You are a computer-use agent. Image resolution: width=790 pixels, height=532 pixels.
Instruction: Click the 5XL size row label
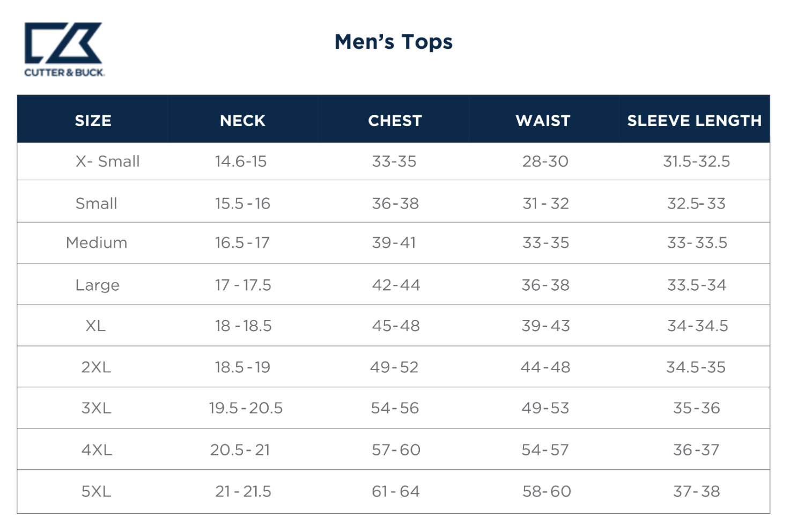(x=96, y=491)
